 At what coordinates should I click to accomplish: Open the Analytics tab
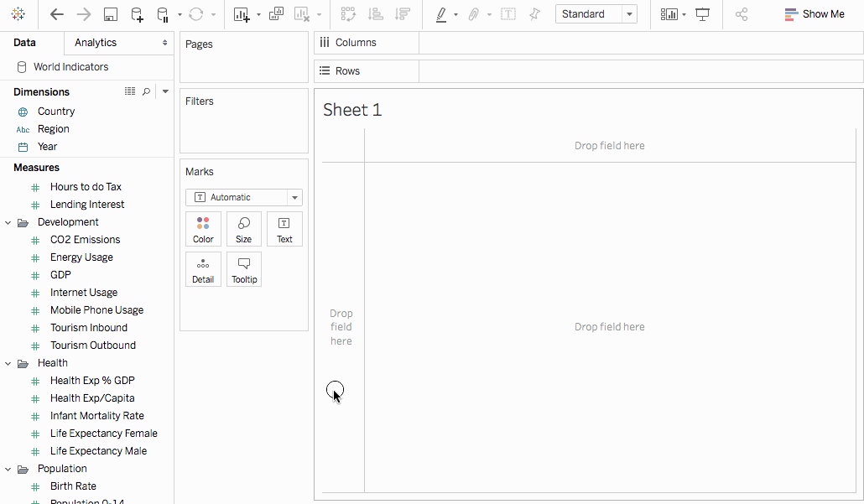[95, 42]
